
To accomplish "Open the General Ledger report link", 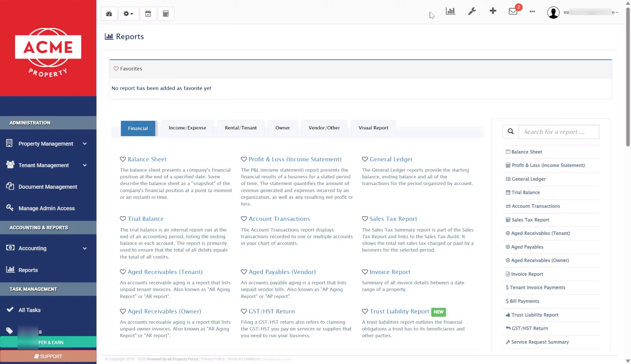I will [391, 159].
